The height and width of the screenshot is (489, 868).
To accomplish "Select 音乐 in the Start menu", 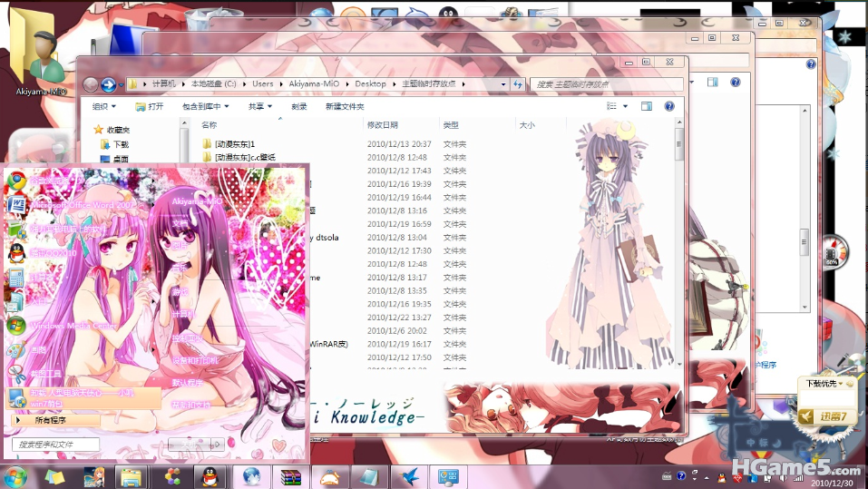I will (x=180, y=268).
